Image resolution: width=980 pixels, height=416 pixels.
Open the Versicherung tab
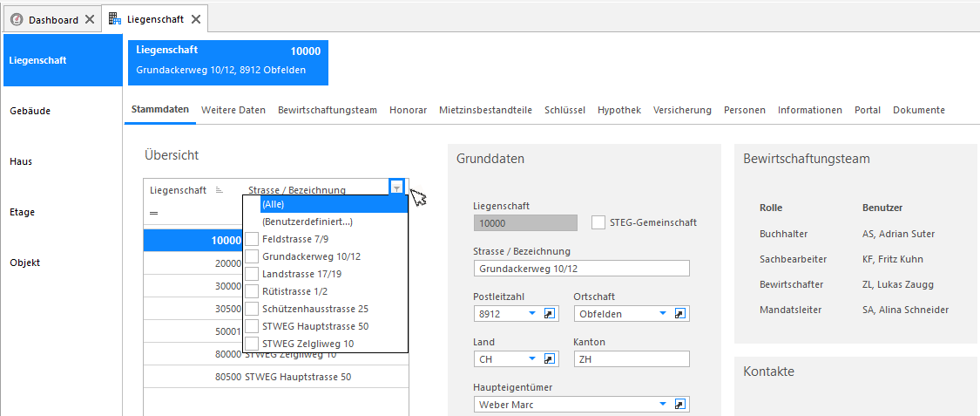point(682,110)
